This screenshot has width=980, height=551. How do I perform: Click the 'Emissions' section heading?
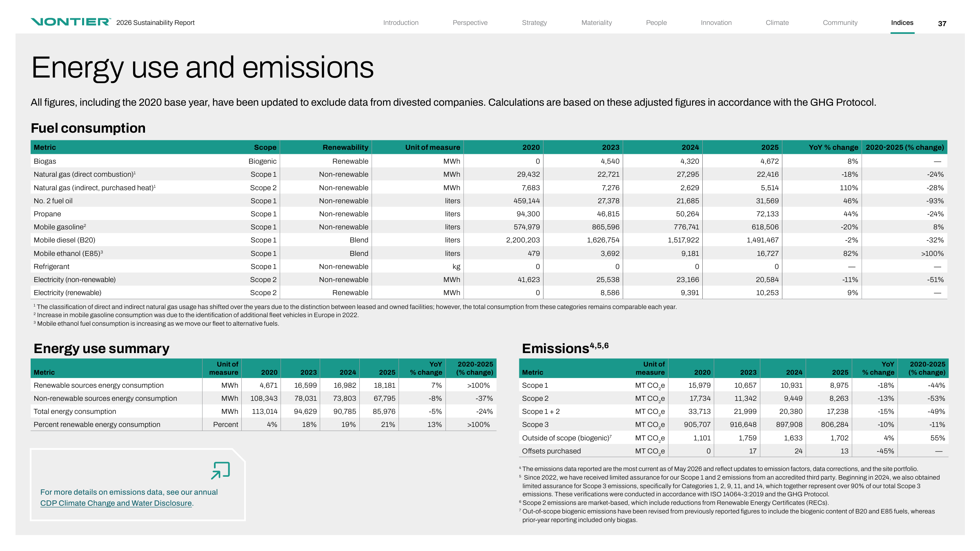(x=565, y=348)
